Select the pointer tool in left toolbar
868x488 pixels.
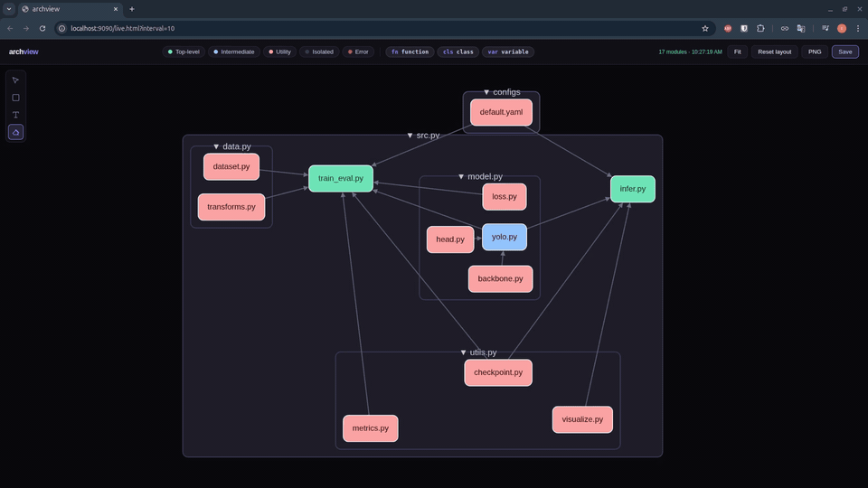tap(15, 80)
